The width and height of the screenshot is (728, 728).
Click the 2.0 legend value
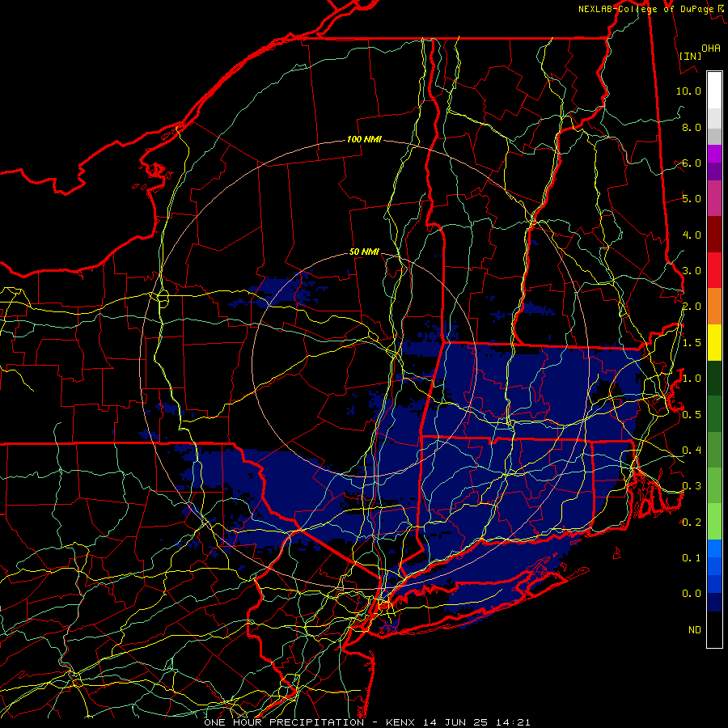point(692,307)
